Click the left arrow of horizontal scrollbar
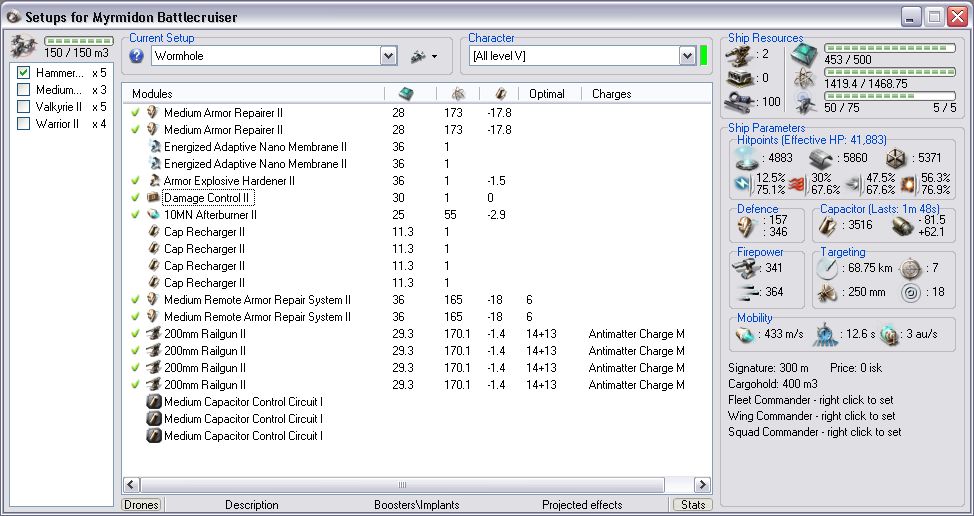974x516 pixels. 131,485
